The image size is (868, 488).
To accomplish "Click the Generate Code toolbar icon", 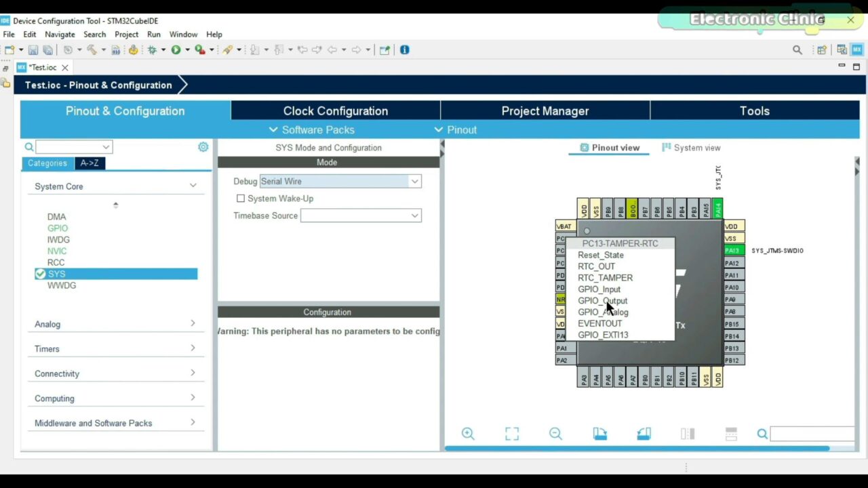I will (133, 50).
